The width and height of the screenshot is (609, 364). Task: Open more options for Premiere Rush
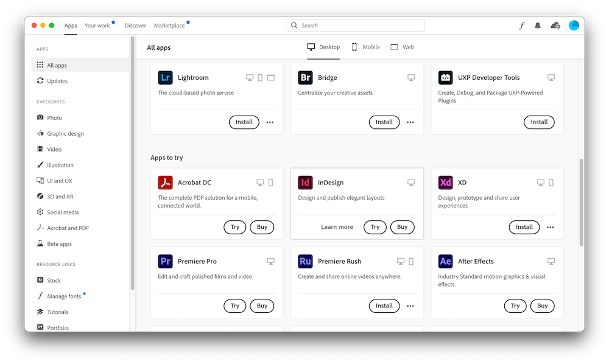click(410, 306)
